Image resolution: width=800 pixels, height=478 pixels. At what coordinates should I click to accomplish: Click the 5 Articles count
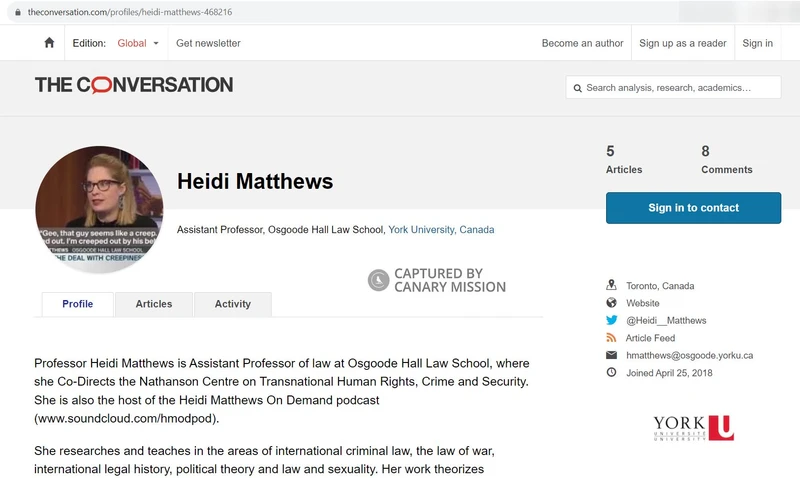[623, 160]
